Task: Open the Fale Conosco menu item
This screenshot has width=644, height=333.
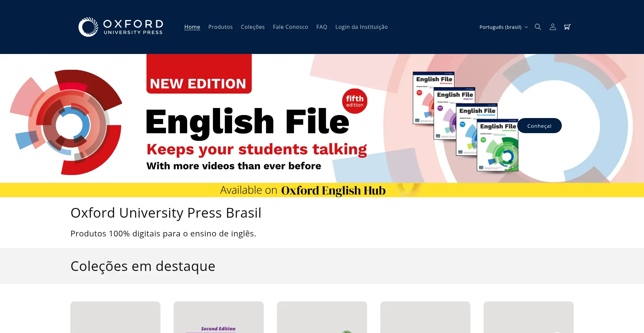Action: (290, 27)
